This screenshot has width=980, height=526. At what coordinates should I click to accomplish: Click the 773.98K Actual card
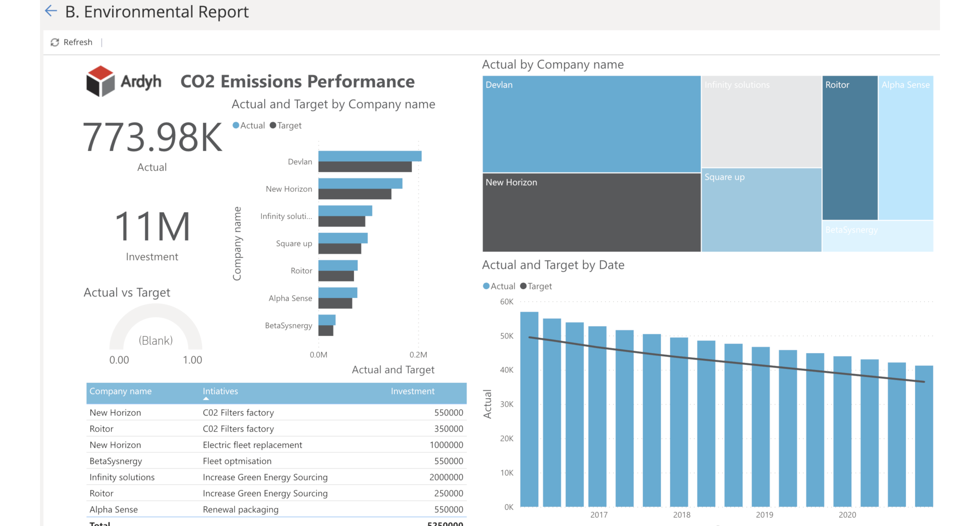click(152, 145)
